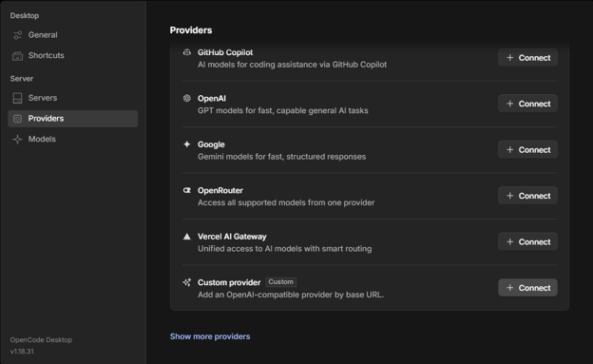Connect the Google provider
The width and height of the screenshot is (593, 364).
527,150
